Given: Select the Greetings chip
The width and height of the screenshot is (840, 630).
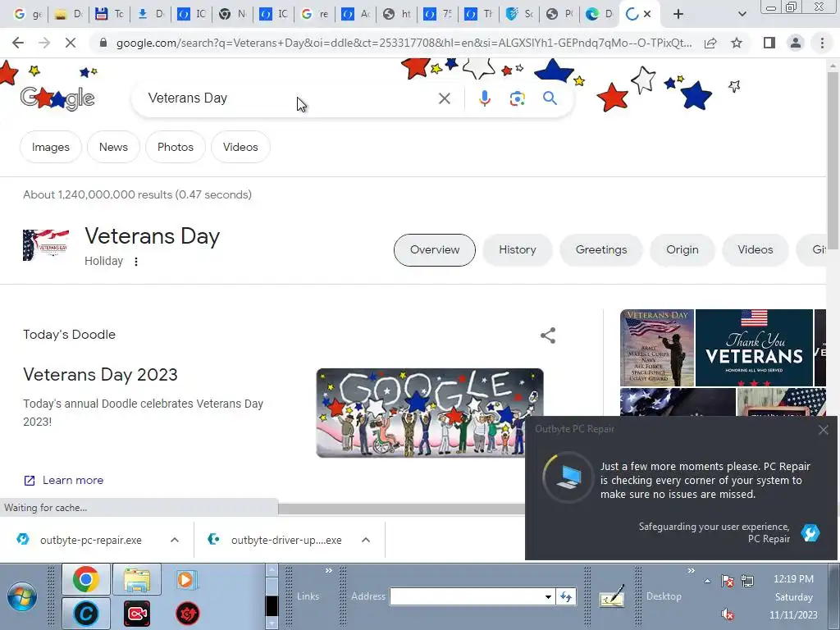Looking at the screenshot, I should click(x=601, y=249).
